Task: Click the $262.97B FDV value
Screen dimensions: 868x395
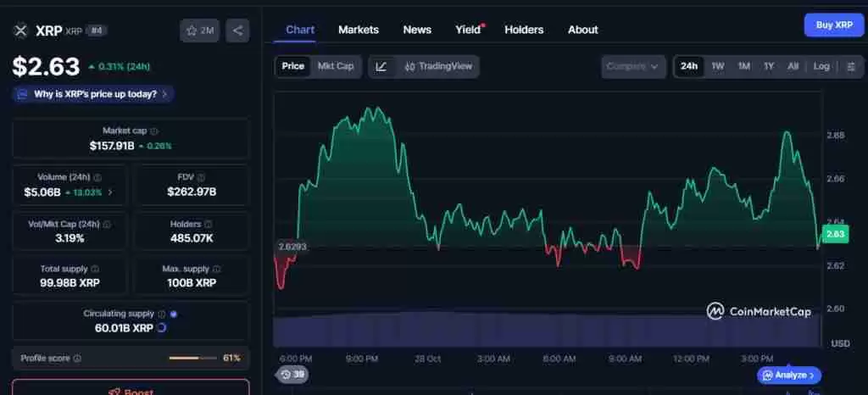Action: click(x=192, y=192)
